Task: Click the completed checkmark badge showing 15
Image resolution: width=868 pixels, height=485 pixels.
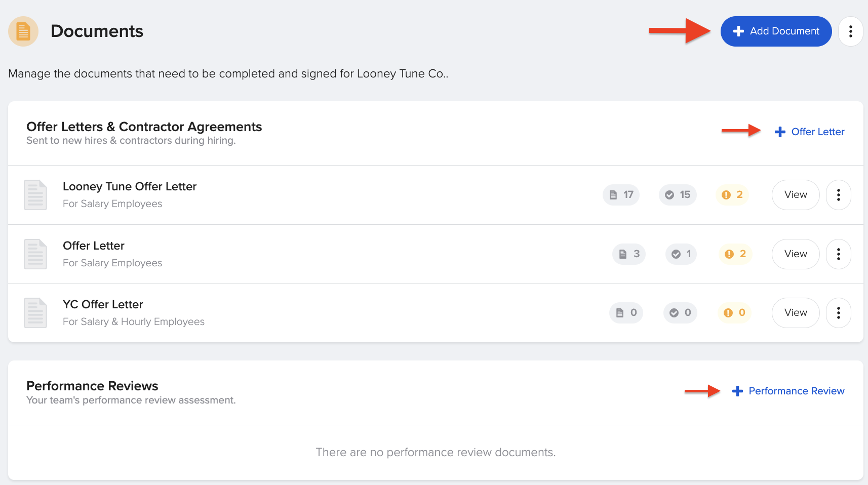Action: click(x=678, y=195)
